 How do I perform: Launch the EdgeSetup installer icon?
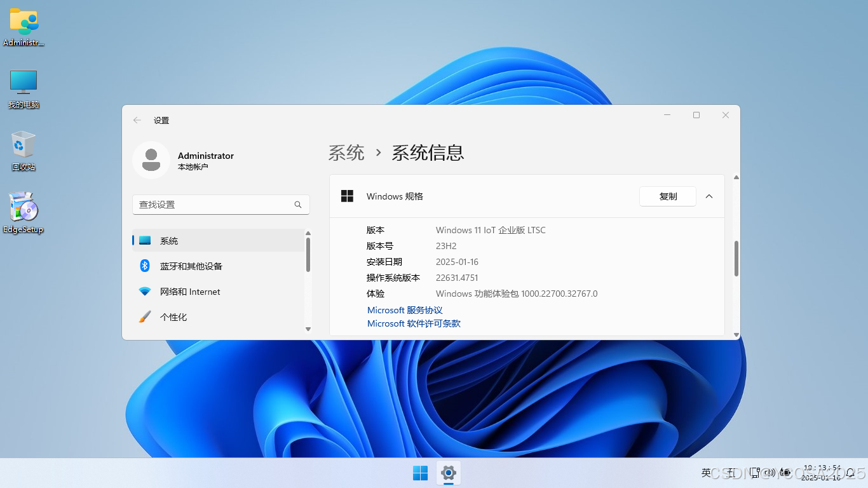coord(24,213)
